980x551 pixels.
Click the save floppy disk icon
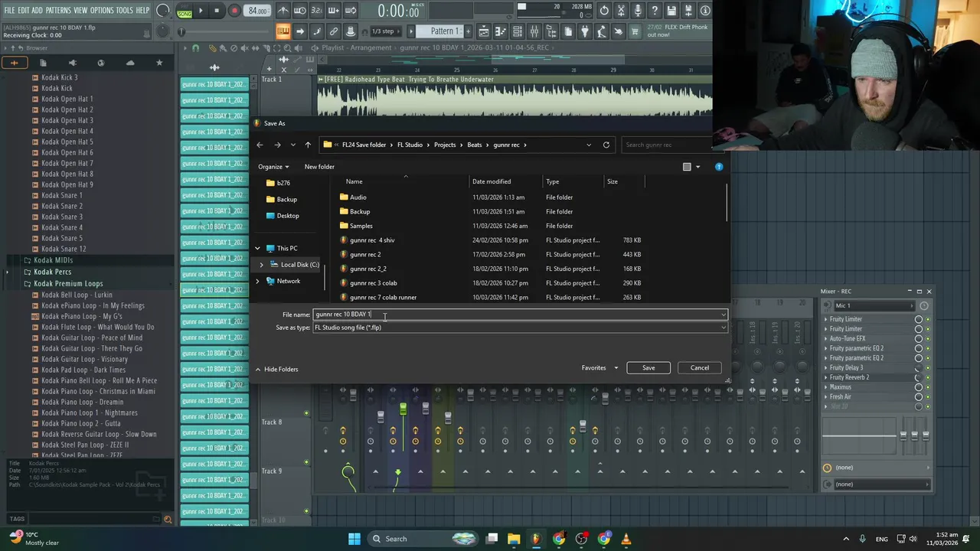point(671,11)
